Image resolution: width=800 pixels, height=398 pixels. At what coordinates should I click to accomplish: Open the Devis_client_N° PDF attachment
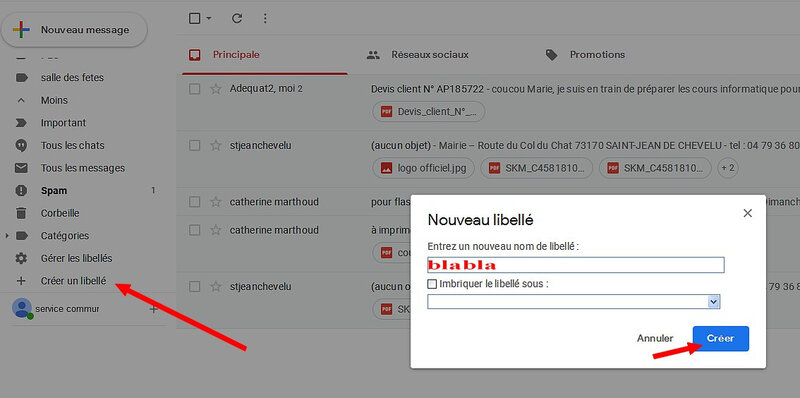pos(429,111)
